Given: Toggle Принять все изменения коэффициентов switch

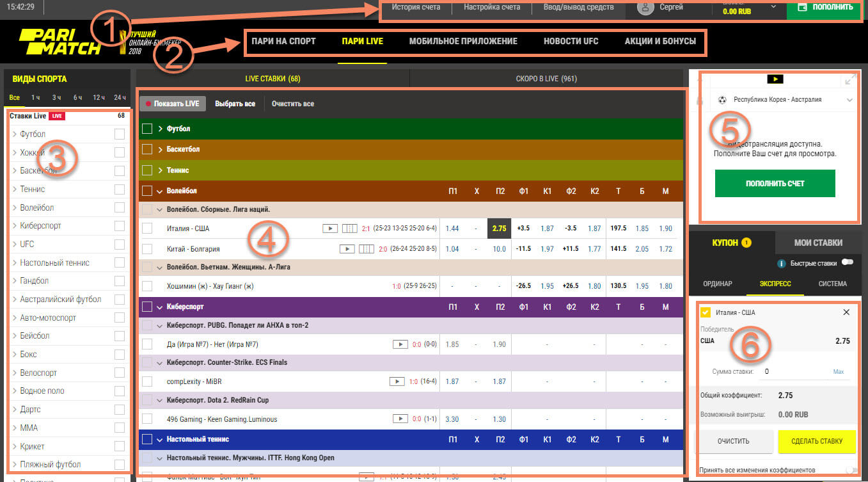Looking at the screenshot, I should tap(850, 470).
